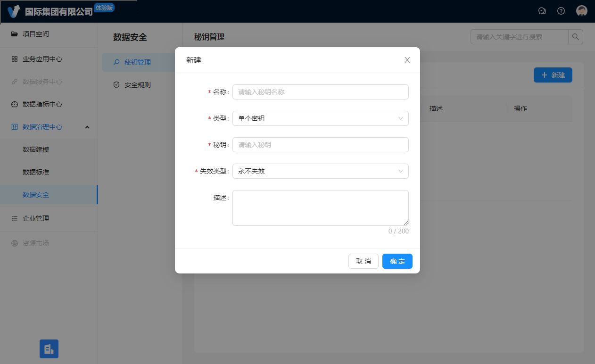Open the help question mark icon
Image resolution: width=595 pixels, height=364 pixels.
tap(561, 11)
